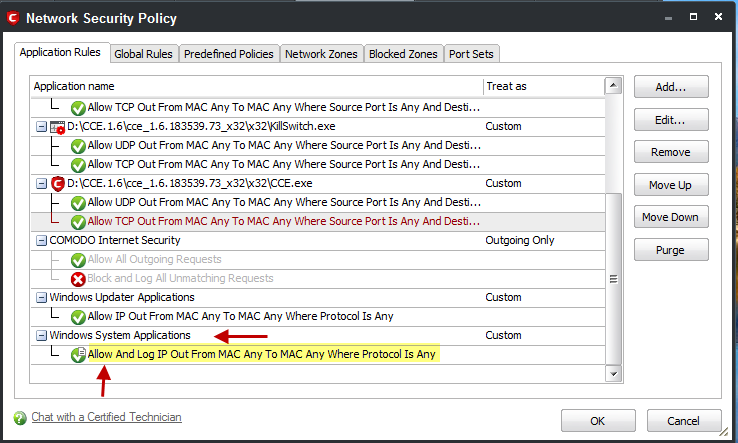Click green check icon of highlighted red TCP rule

pyautogui.click(x=78, y=222)
